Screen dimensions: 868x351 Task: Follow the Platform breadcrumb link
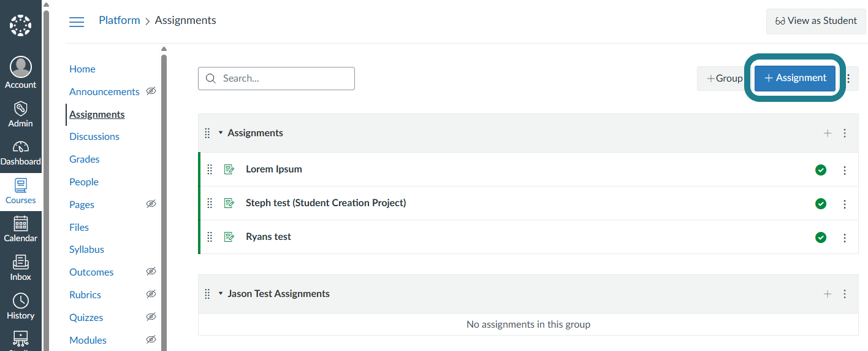click(120, 20)
